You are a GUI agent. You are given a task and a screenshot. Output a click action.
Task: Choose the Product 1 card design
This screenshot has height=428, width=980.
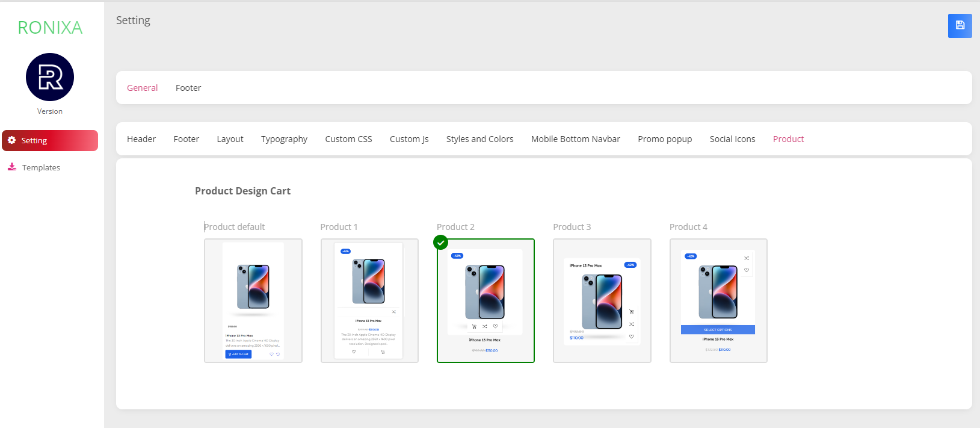pyautogui.click(x=369, y=301)
